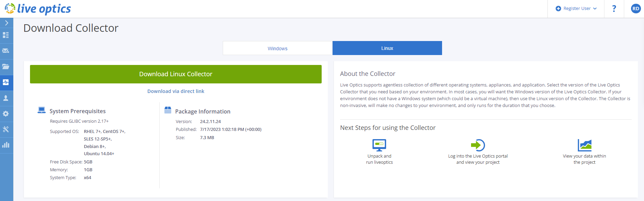Click the Live Optics logo
This screenshot has height=201, width=644.
click(x=38, y=9)
